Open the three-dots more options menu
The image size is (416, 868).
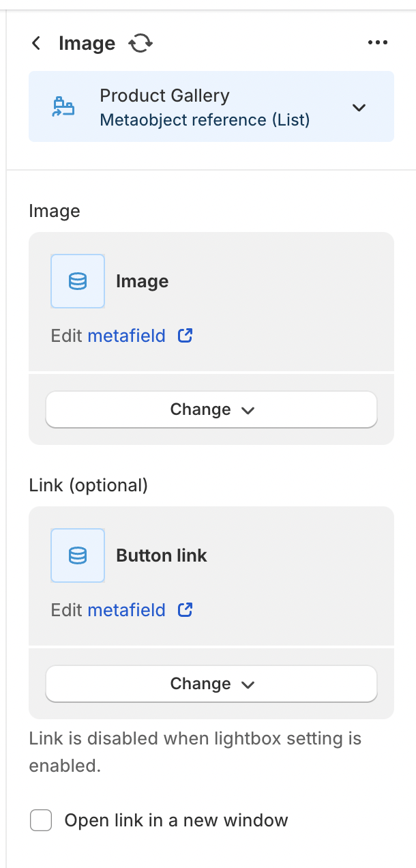[x=377, y=43]
